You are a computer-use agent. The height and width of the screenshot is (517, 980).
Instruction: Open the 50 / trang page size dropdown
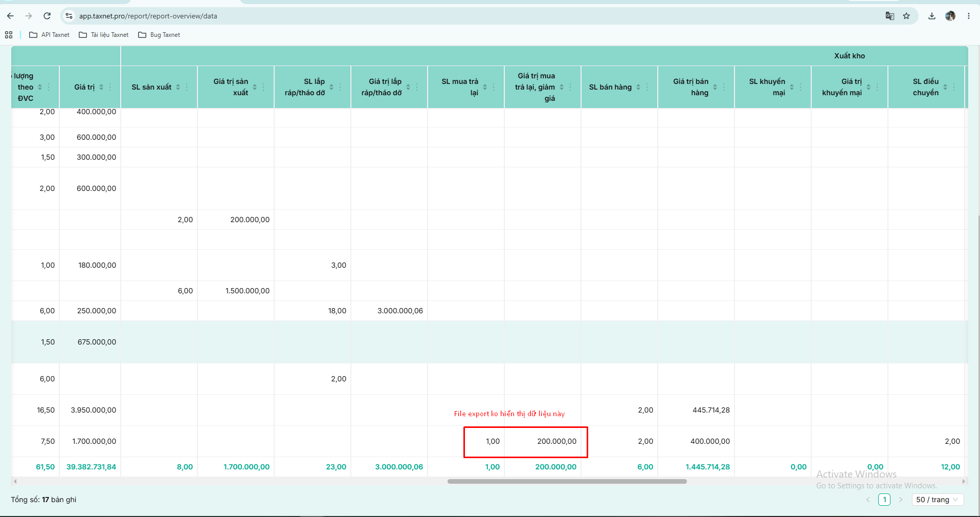pyautogui.click(x=938, y=500)
